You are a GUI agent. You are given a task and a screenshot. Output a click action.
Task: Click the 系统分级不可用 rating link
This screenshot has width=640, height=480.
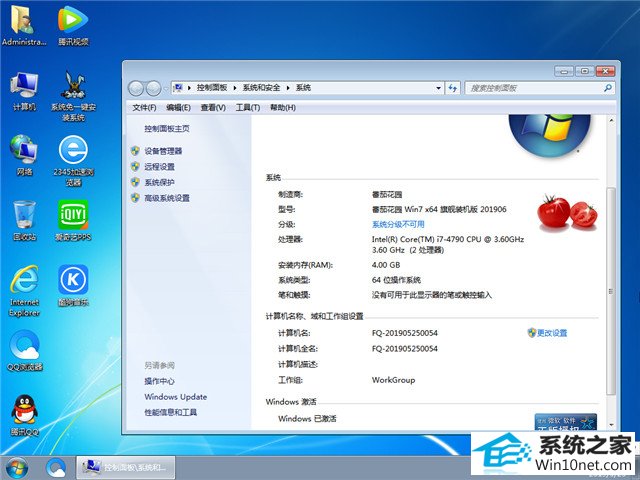(398, 224)
